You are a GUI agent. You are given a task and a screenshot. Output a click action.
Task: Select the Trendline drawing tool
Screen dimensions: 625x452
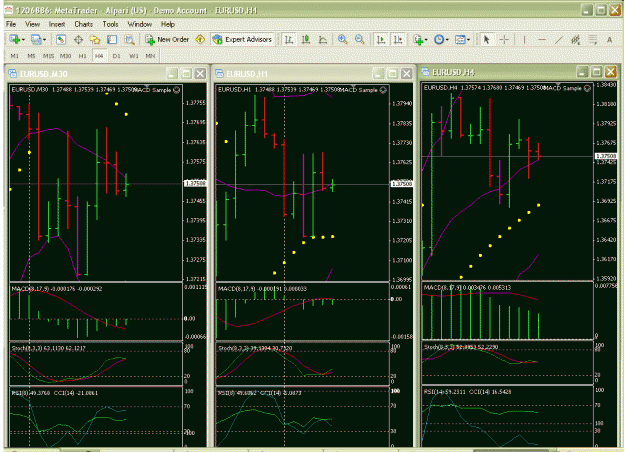(x=559, y=39)
